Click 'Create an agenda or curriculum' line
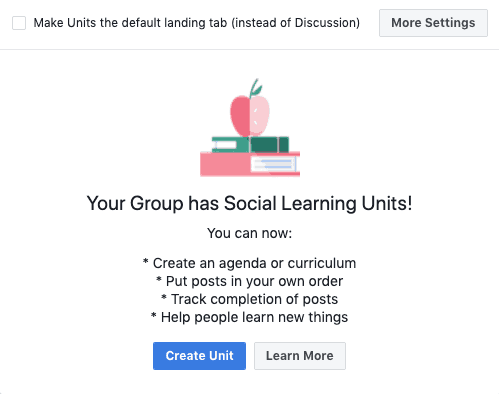 coord(249,263)
